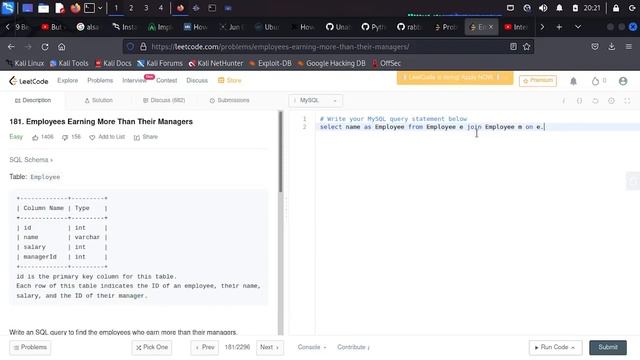Screen dimensions: 640x360
Task: Go to the browser home page
Action: 62,47
